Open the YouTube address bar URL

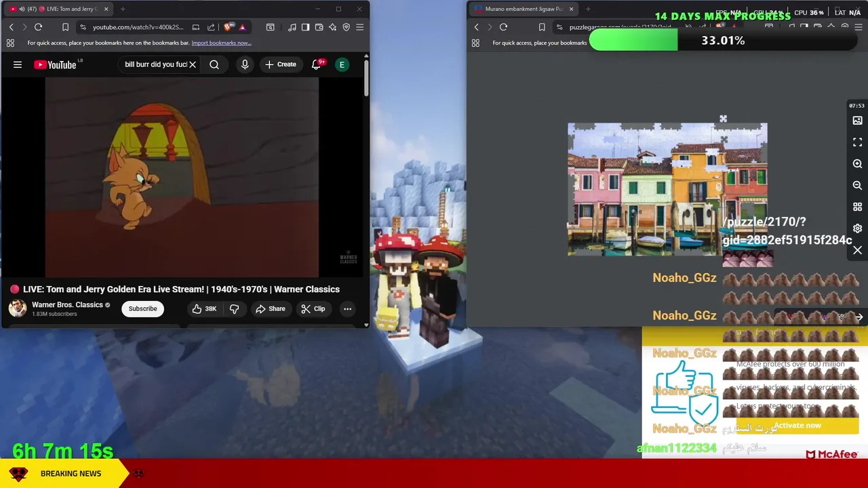(138, 27)
